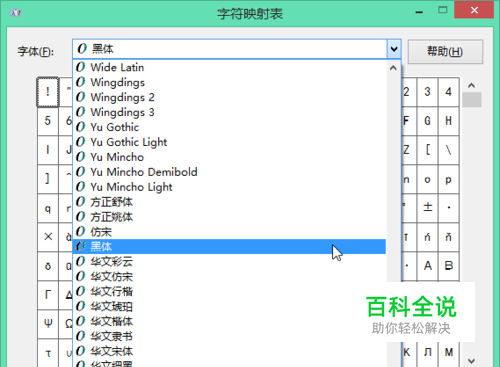Minimize the Character Map window
The height and width of the screenshot is (367, 500).
point(419,11)
